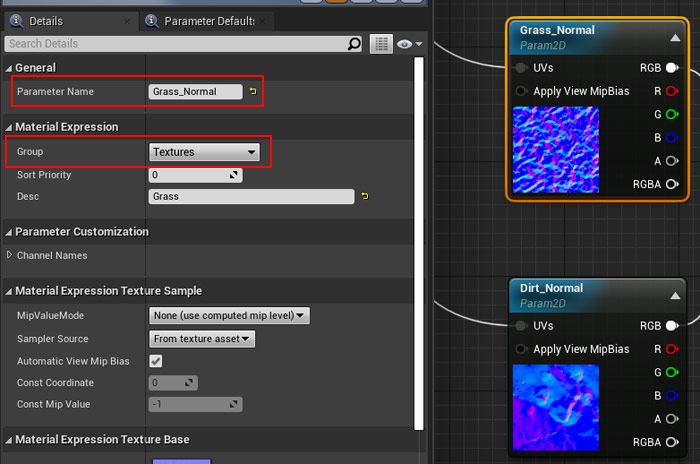Click Grass_Normal node's green G output pin

pos(672,114)
